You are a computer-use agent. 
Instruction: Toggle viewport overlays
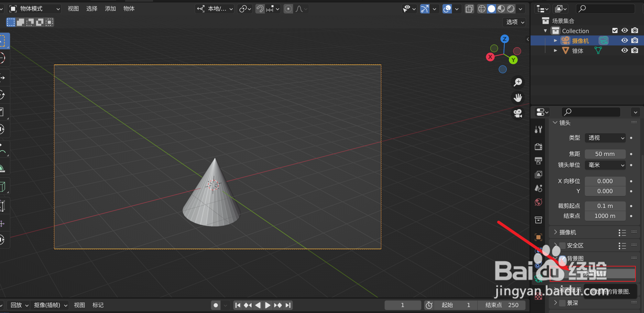(x=447, y=9)
